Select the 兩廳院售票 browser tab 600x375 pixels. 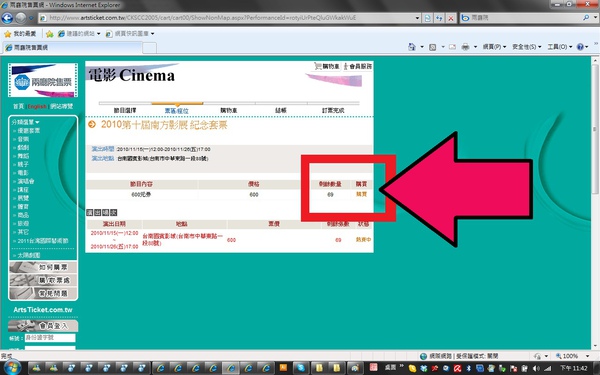73,48
